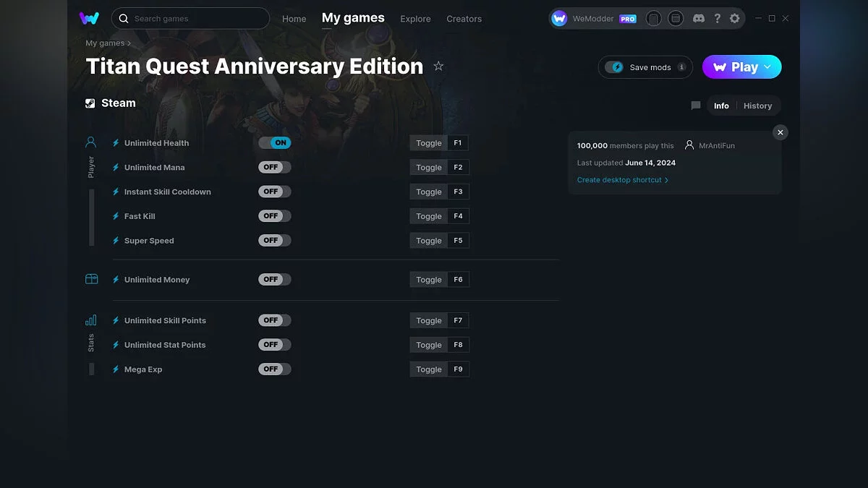The image size is (868, 488).
Task: Enable the Unlimited Mana toggle
Action: point(274,167)
